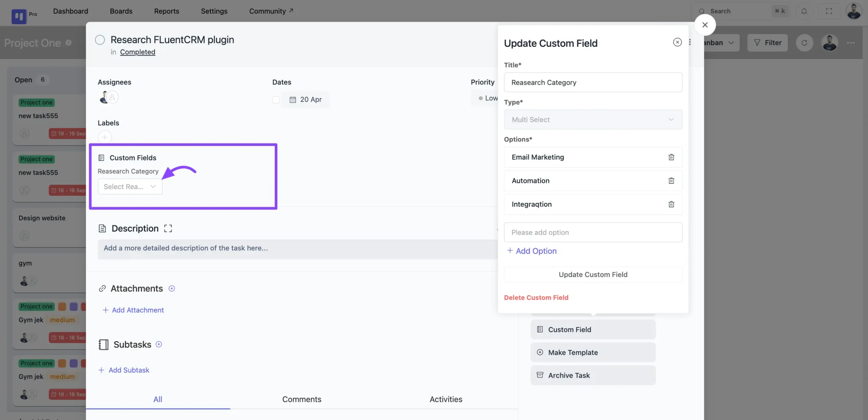Switch to the Activities tab
Viewport: 868px width, 420px height.
446,399
